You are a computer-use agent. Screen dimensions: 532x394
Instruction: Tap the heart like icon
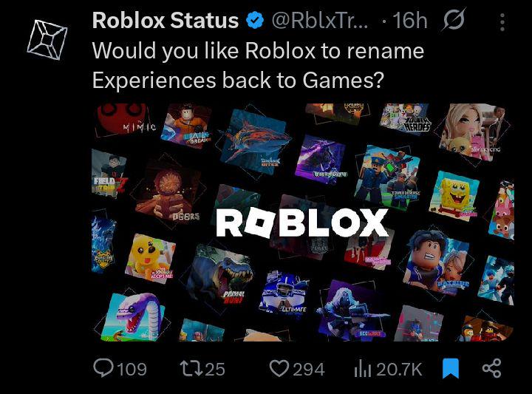[x=279, y=369]
